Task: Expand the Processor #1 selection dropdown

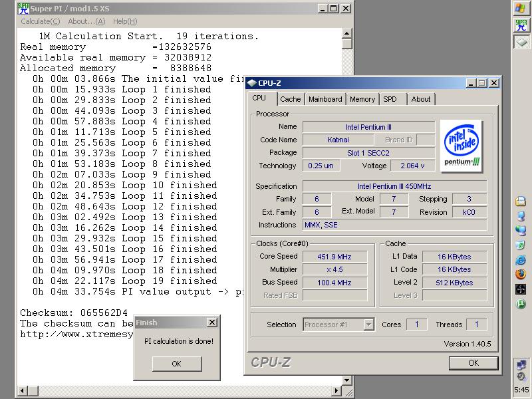Action: [x=369, y=325]
